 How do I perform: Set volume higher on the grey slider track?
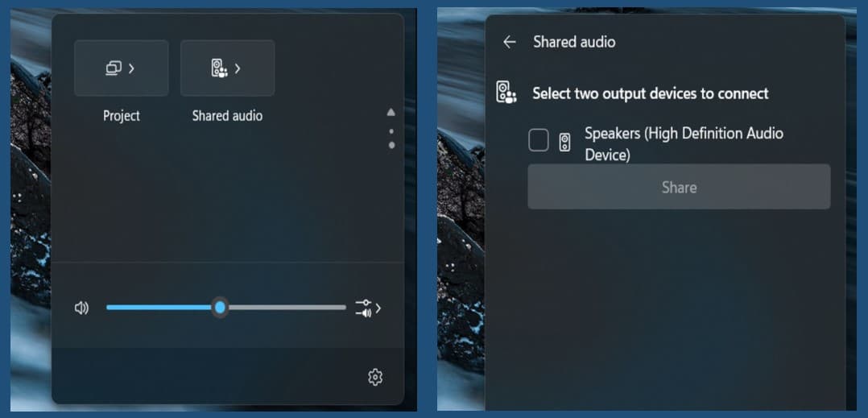coord(287,308)
